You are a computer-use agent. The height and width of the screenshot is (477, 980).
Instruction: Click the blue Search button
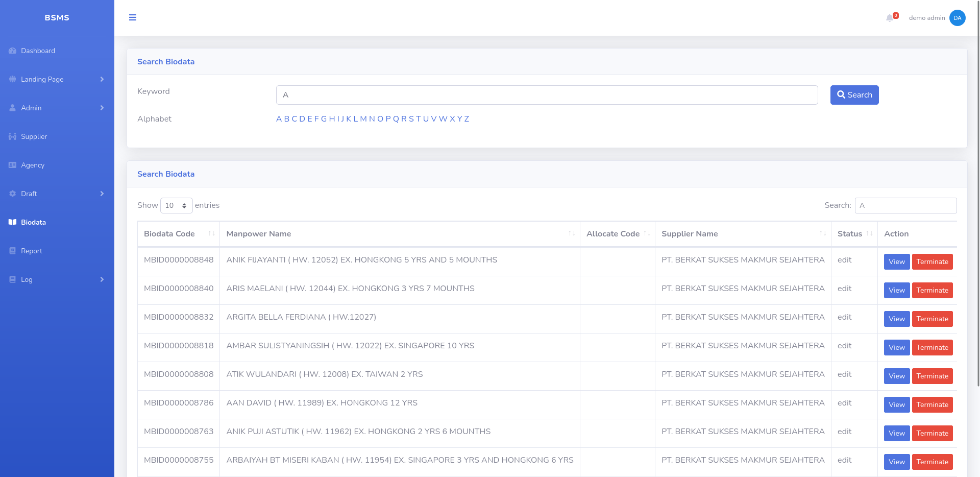click(854, 95)
